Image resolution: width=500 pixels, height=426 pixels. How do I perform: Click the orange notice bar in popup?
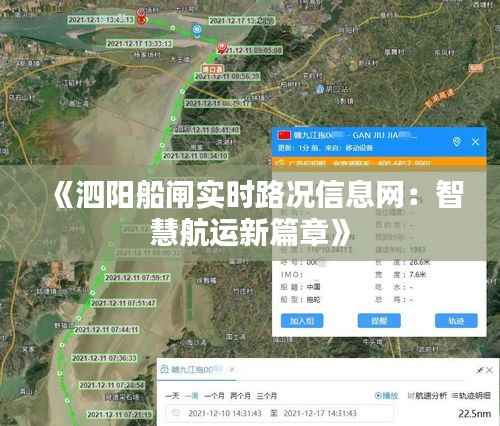[379, 163]
